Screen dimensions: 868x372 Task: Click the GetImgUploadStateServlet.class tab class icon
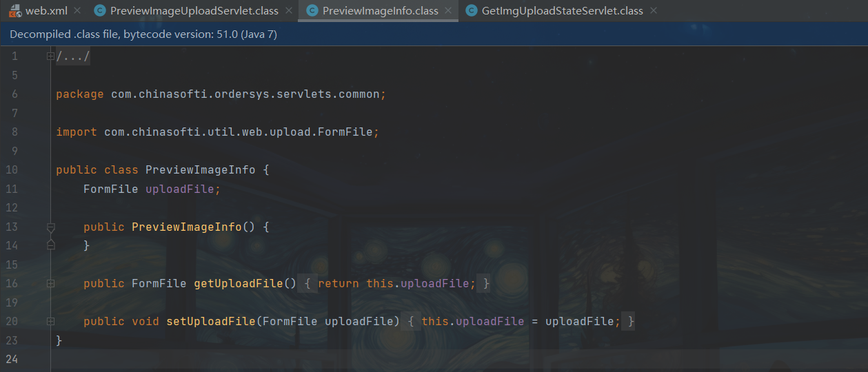click(x=472, y=11)
